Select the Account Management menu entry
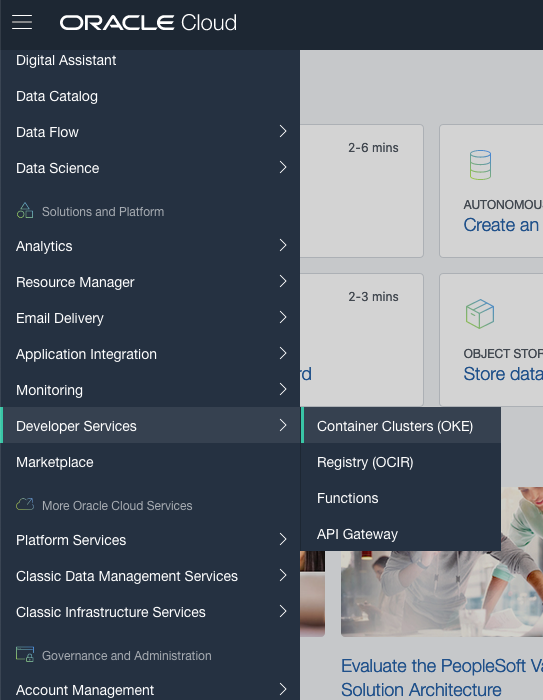The image size is (543, 700). pos(150,690)
